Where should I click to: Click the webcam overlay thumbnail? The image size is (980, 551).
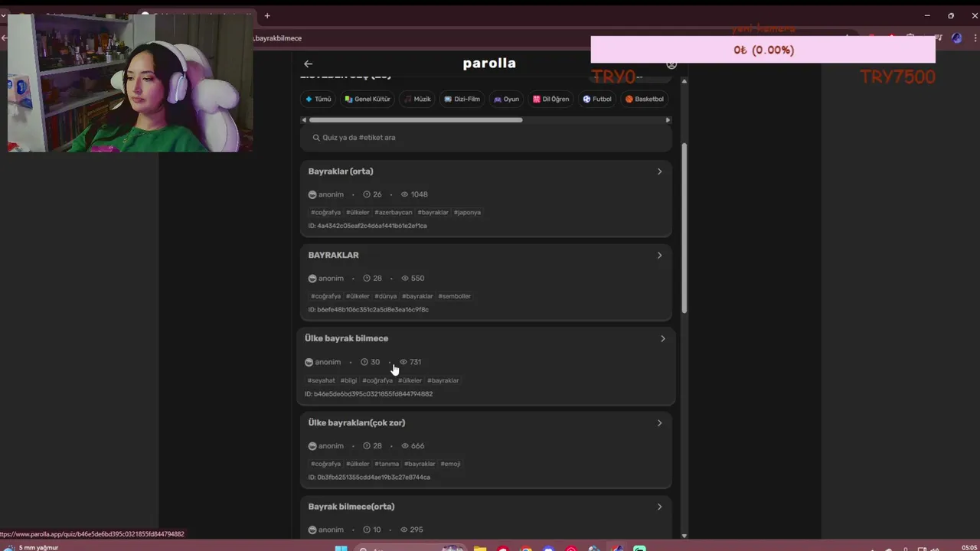click(x=130, y=83)
